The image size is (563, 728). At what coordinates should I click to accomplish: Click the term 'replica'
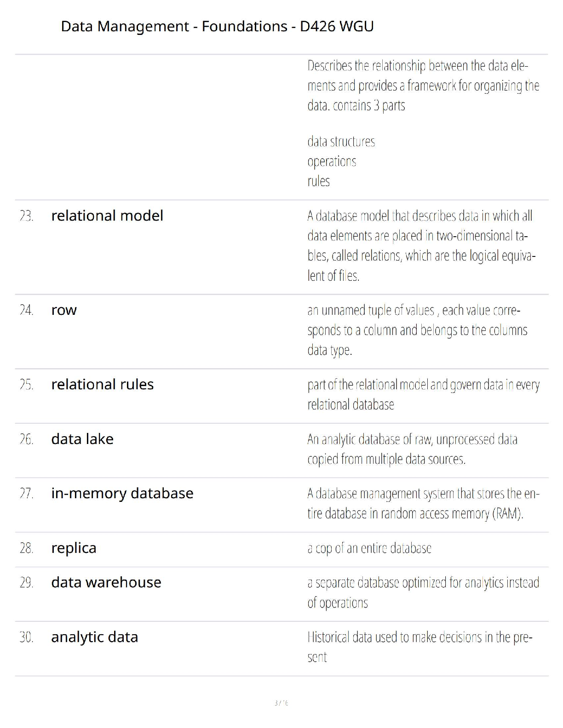[x=74, y=548]
